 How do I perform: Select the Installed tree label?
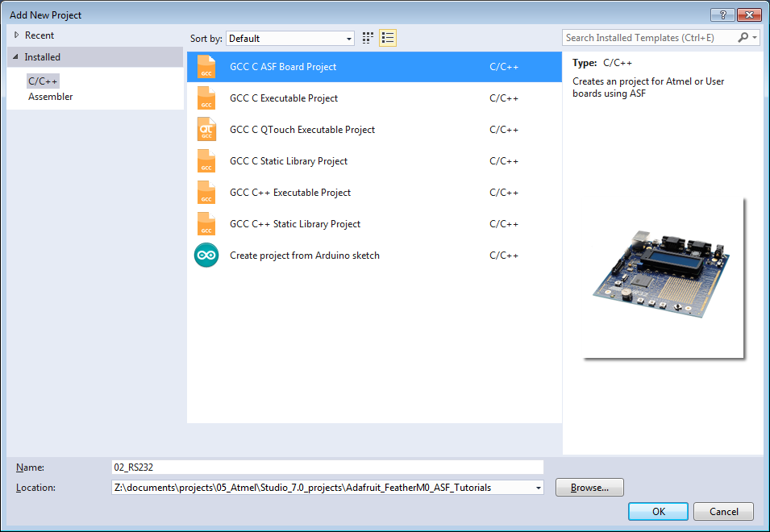pos(42,57)
